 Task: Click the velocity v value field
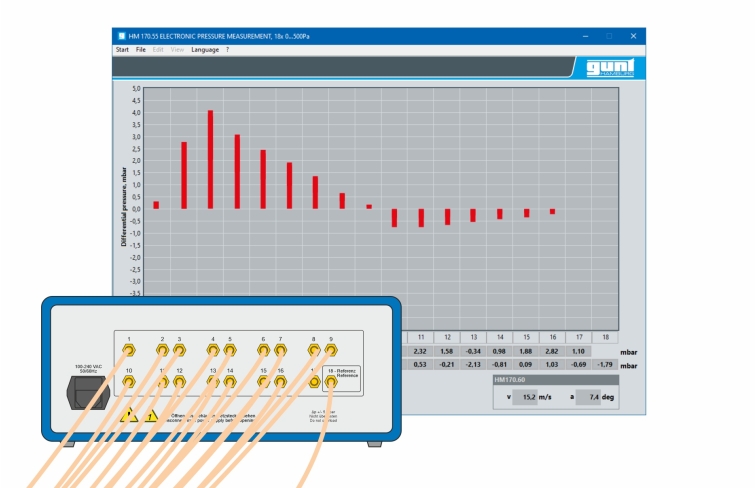[525, 397]
